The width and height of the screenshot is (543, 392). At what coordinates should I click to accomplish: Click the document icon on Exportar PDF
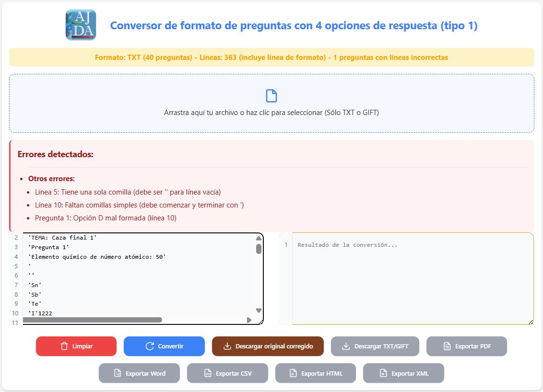pos(447,346)
